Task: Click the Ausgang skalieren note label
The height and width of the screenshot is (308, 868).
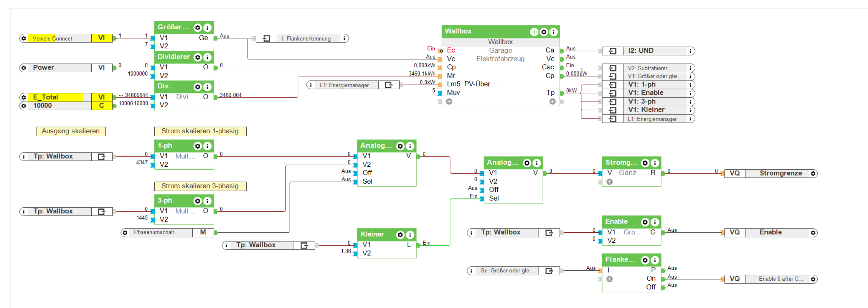Action: [x=71, y=131]
